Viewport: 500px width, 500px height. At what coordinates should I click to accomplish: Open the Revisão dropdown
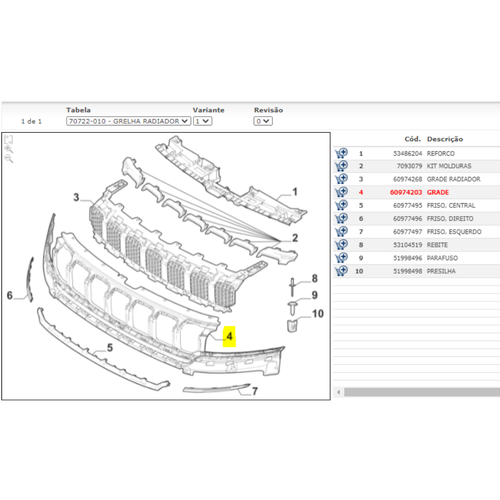tap(263, 121)
